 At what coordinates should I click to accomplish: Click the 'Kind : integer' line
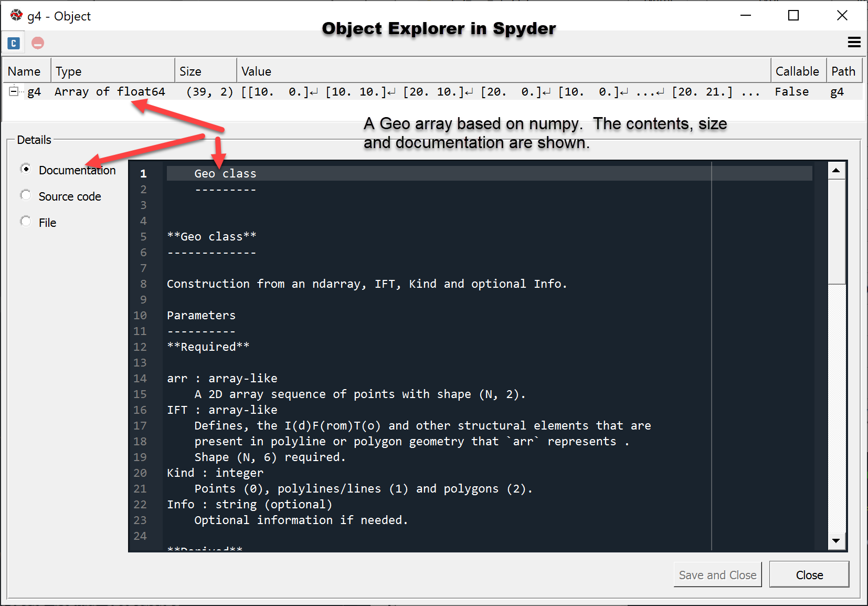(215, 473)
